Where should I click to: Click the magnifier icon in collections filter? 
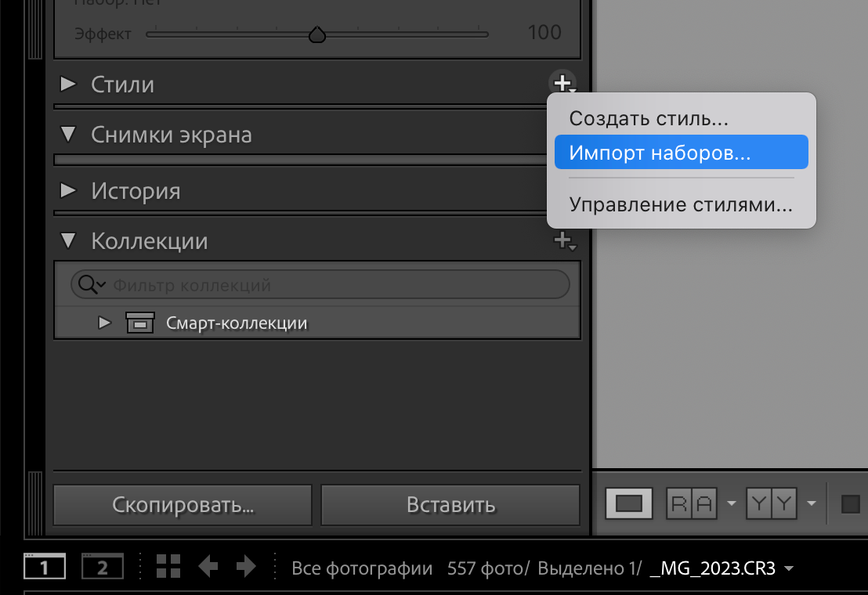pos(90,283)
